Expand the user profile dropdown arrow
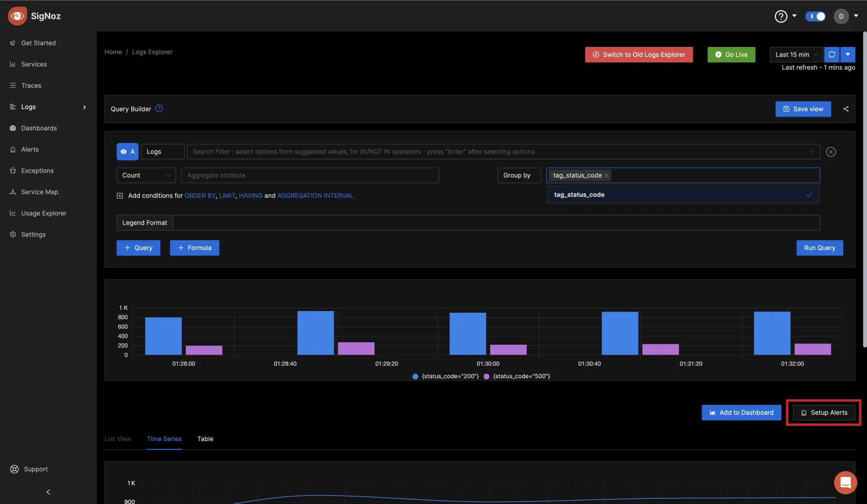867x504 pixels. click(856, 16)
